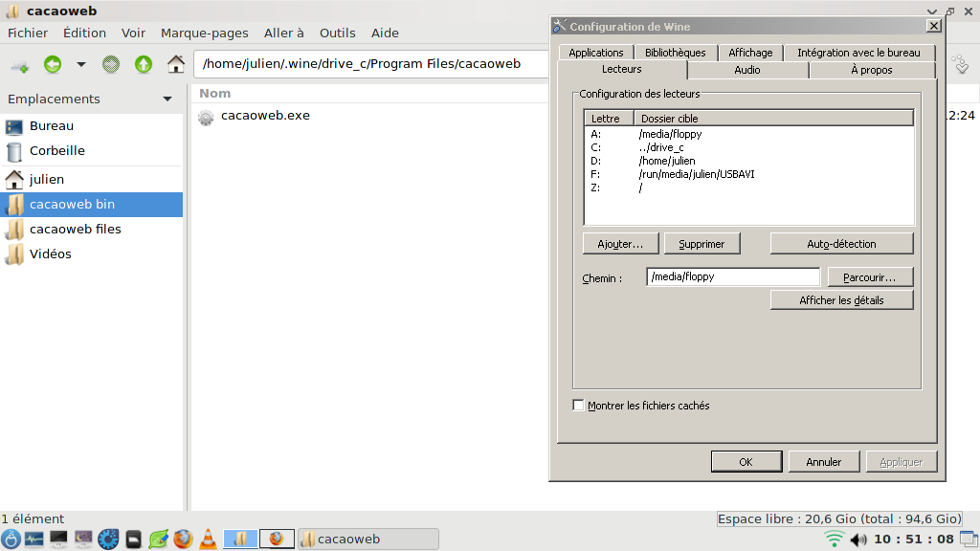Open the Édition menu
Viewport: 980px width, 551px height.
point(84,33)
